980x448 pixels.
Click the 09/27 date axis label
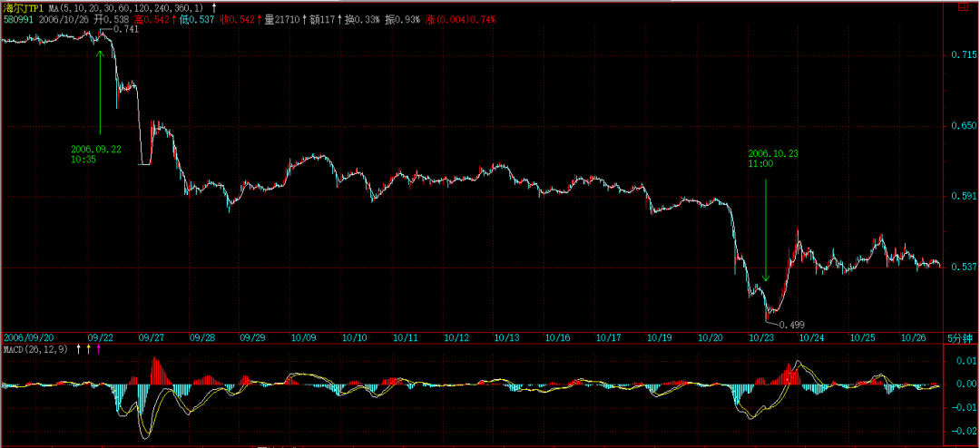point(151,337)
